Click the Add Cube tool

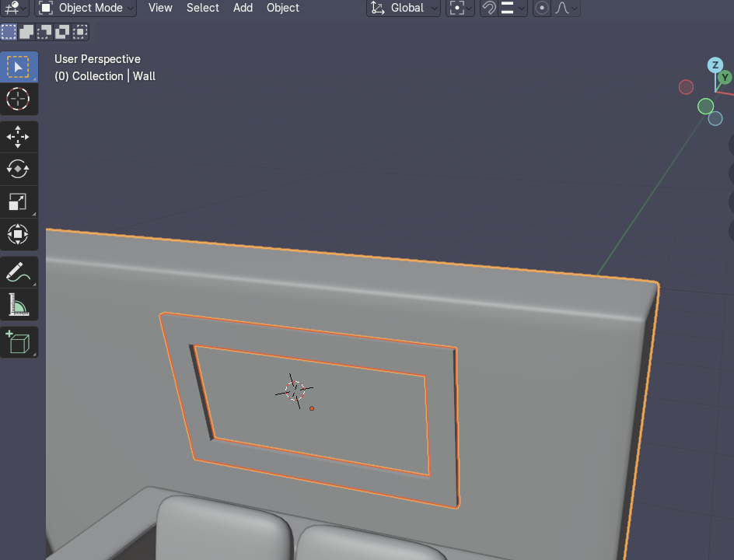[x=18, y=341]
